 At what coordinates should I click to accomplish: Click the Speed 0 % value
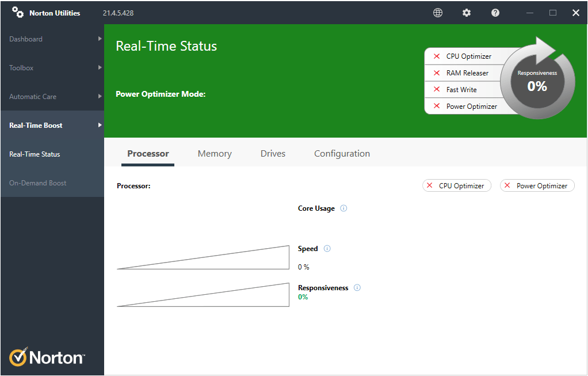304,267
